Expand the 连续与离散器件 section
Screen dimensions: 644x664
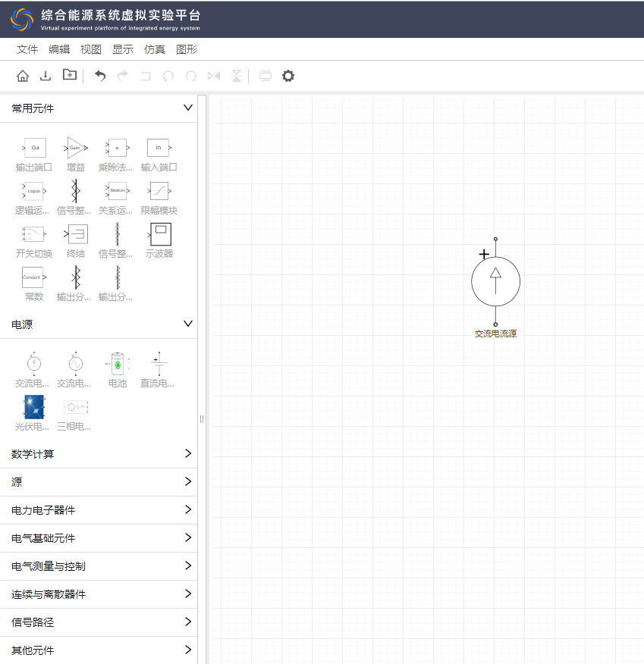[x=188, y=594]
